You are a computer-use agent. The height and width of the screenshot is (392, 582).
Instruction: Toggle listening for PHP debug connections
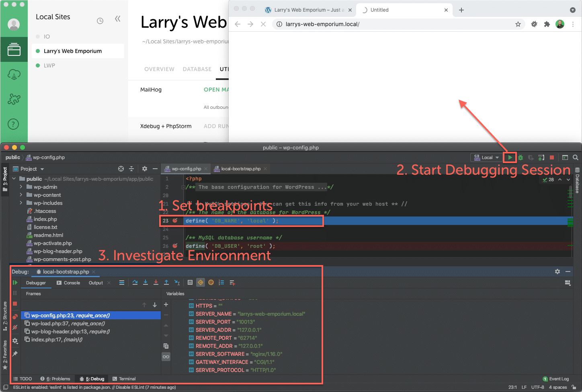point(541,157)
